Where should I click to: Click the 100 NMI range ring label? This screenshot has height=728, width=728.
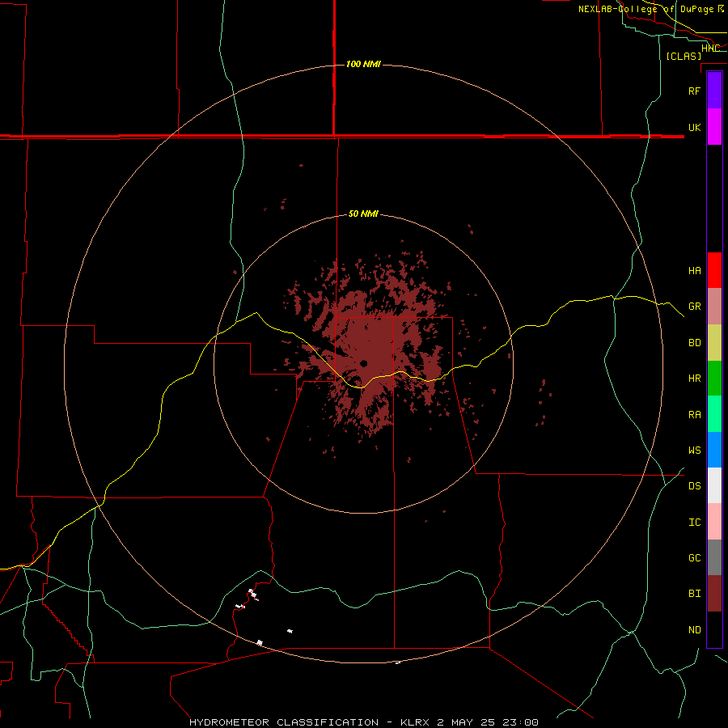(363, 64)
